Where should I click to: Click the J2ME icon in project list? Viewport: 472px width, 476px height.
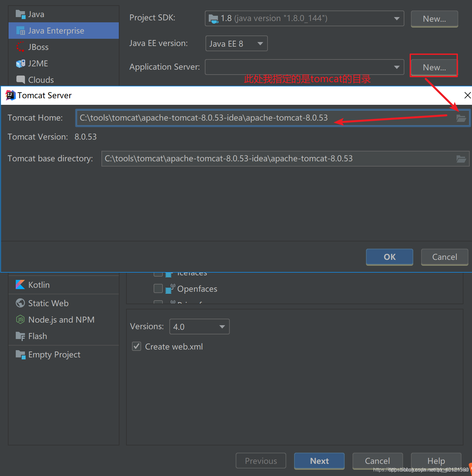[x=20, y=63]
